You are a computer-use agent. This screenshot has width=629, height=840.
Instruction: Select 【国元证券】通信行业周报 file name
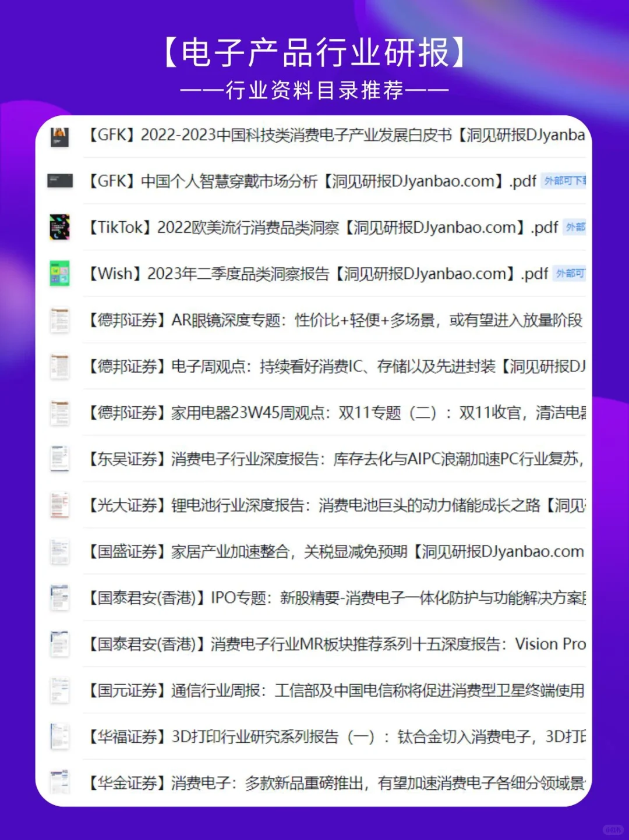point(335,690)
